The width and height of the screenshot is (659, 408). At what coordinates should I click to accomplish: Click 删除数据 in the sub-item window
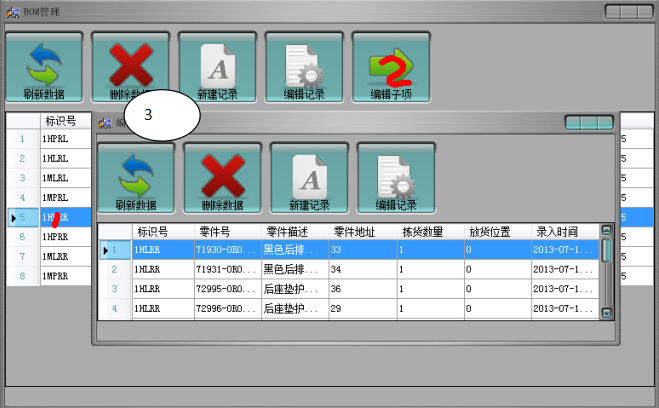(x=222, y=178)
